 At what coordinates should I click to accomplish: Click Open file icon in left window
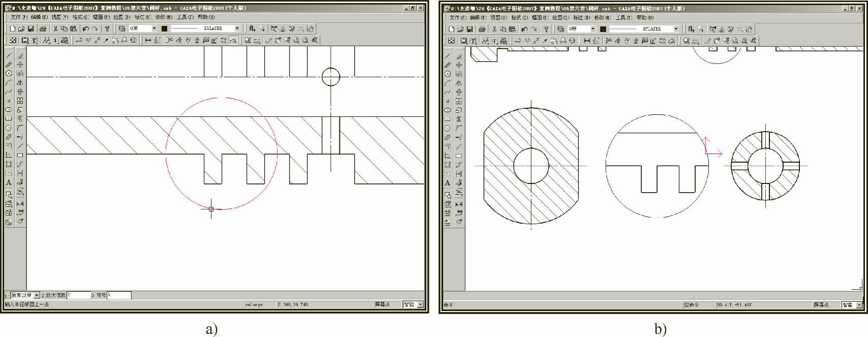click(21, 28)
